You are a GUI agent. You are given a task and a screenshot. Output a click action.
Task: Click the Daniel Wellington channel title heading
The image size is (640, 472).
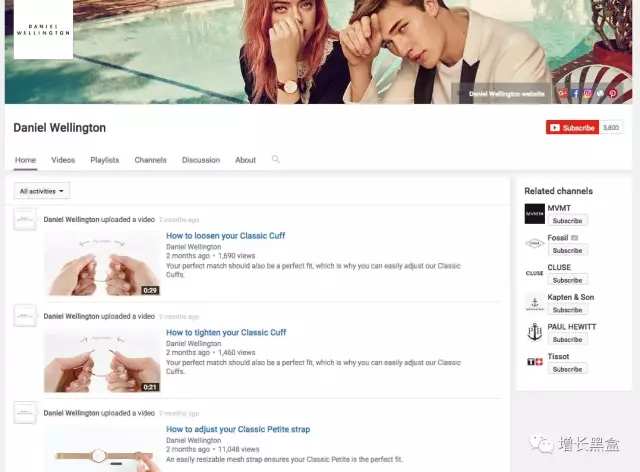coord(60,128)
